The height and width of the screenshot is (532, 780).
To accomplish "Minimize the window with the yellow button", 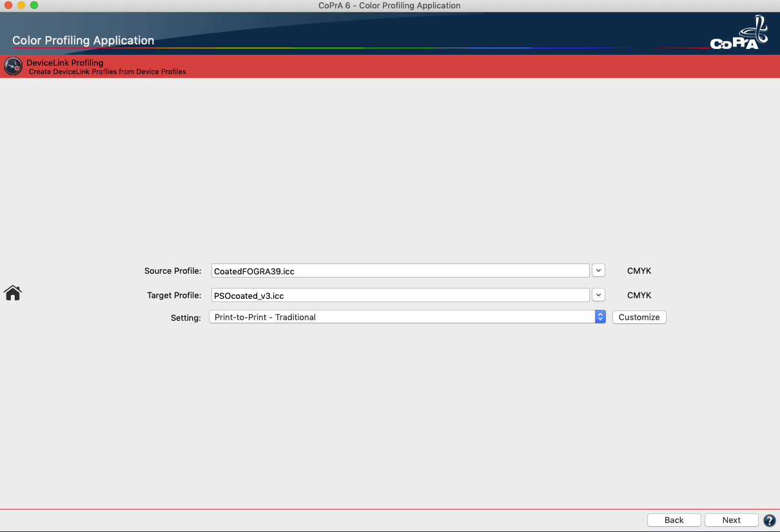I will (21, 6).
